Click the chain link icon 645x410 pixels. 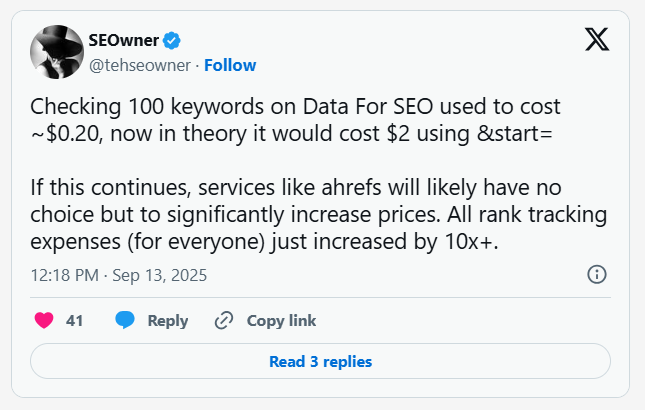coord(224,321)
